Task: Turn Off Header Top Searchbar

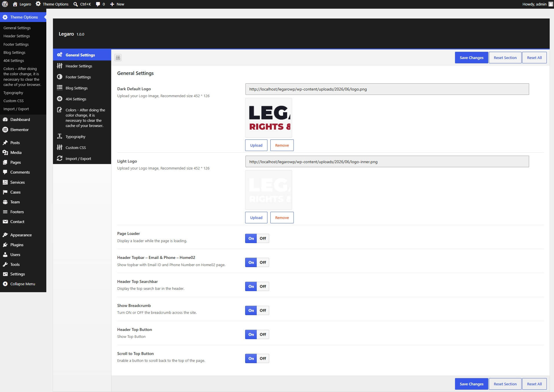Action: pos(263,286)
